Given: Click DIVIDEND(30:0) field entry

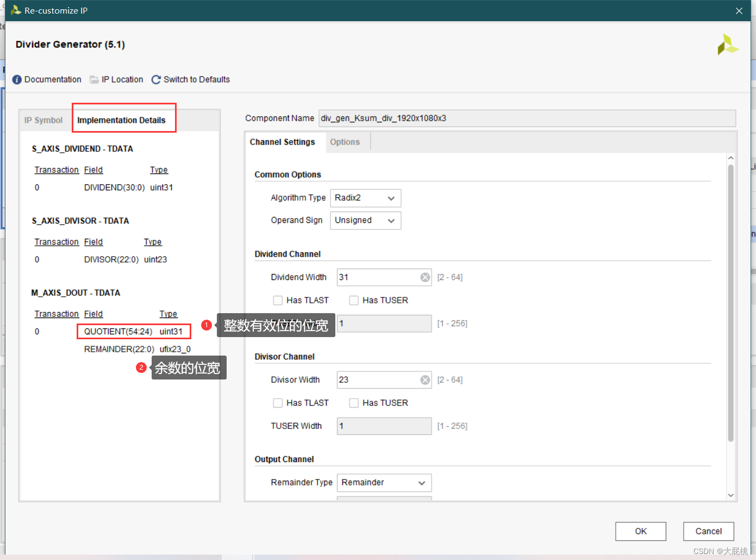Looking at the screenshot, I should [x=114, y=188].
